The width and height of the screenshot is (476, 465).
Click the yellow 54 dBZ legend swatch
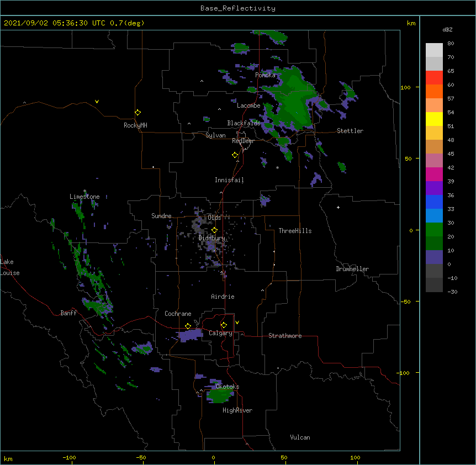coord(434,119)
